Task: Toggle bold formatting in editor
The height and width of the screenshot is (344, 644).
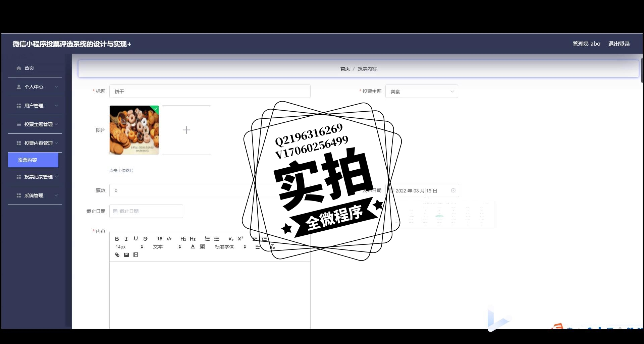Action: [x=117, y=239]
